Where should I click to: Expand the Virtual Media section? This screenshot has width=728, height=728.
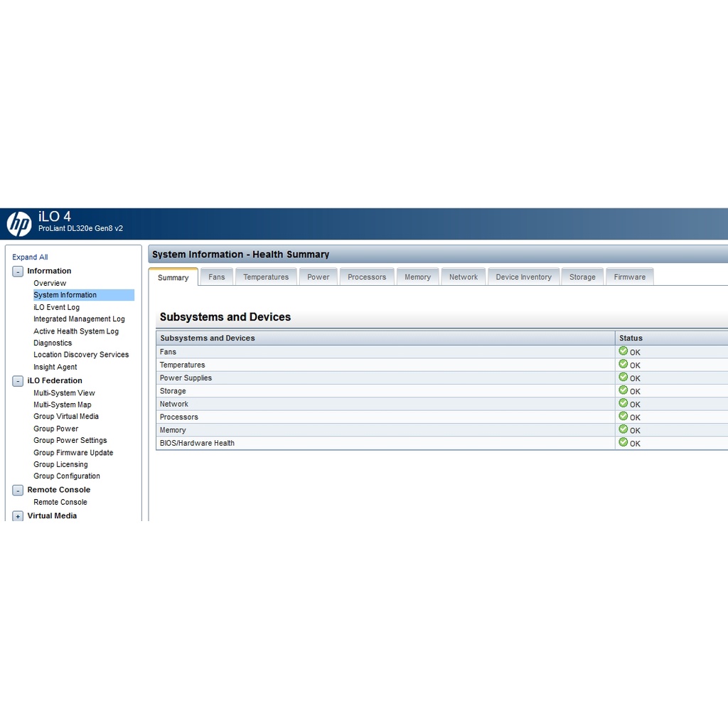(x=18, y=516)
